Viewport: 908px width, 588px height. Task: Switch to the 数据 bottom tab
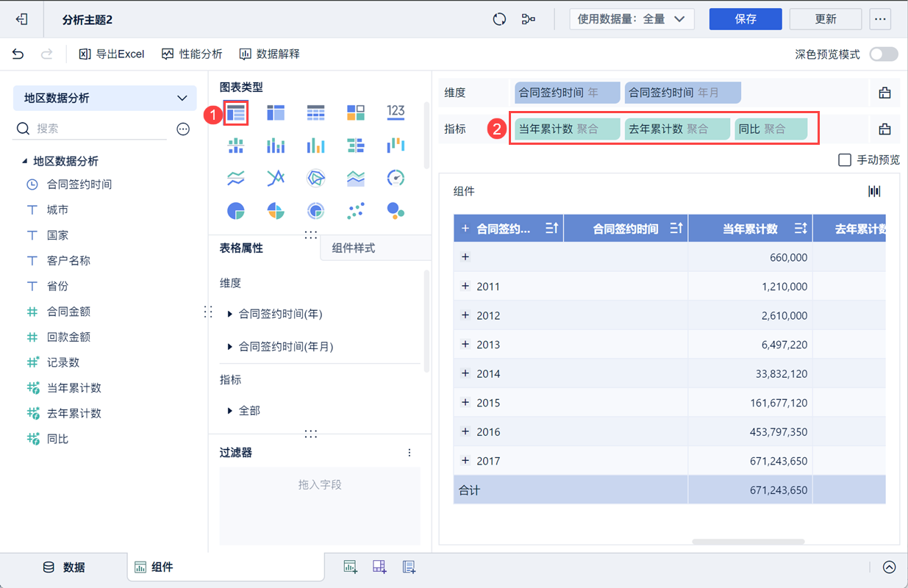pos(64,567)
